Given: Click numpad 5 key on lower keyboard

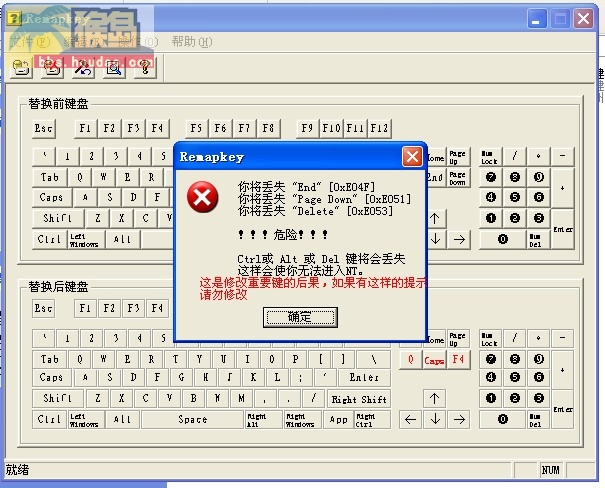Looking at the screenshot, I should [514, 377].
